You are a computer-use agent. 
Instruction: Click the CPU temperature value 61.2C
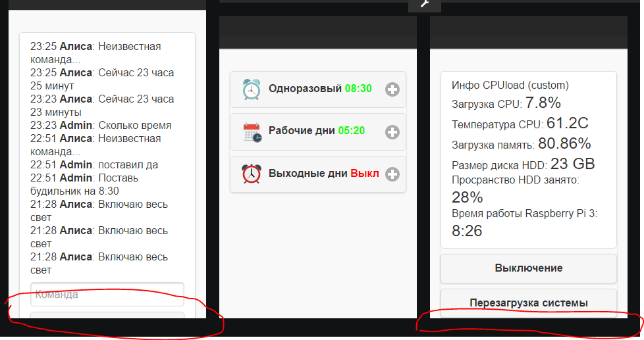point(568,123)
